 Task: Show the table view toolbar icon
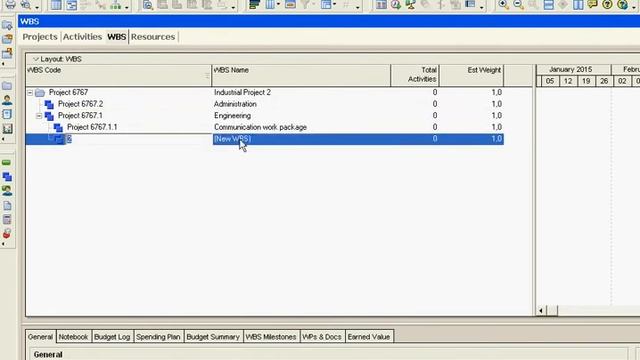(x=56, y=5)
